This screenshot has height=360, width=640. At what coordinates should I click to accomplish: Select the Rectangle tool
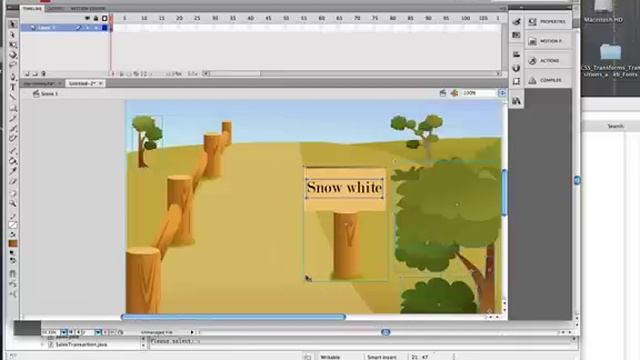pos(13,108)
